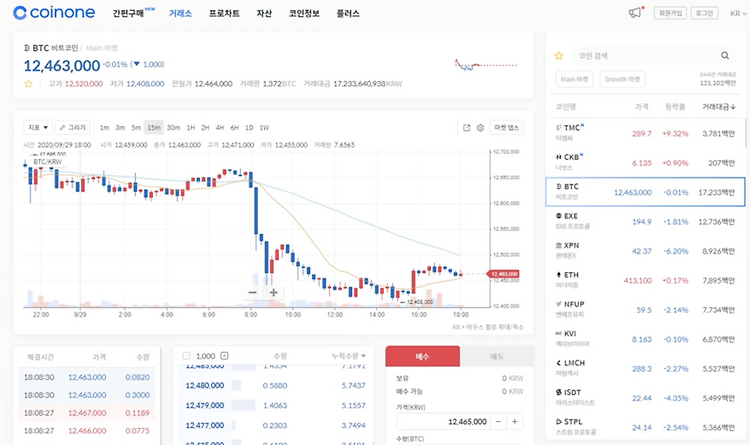Set chart interval to 4H
This screenshot has width=750, height=445.
click(220, 128)
